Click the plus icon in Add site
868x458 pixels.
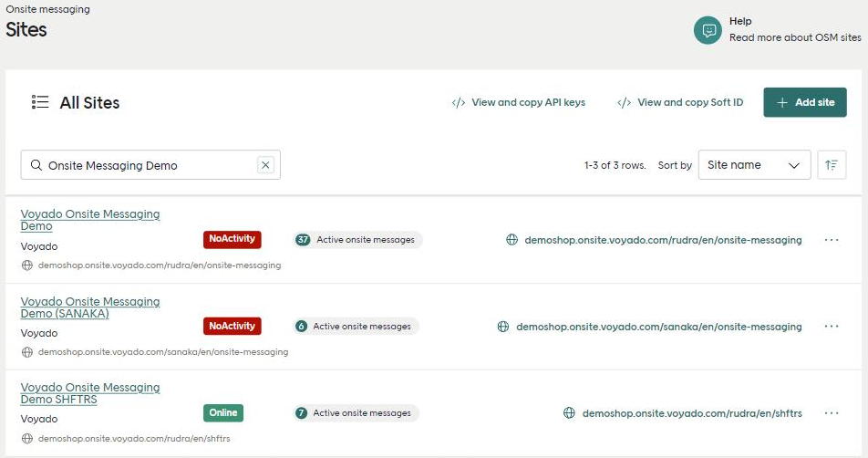point(782,102)
